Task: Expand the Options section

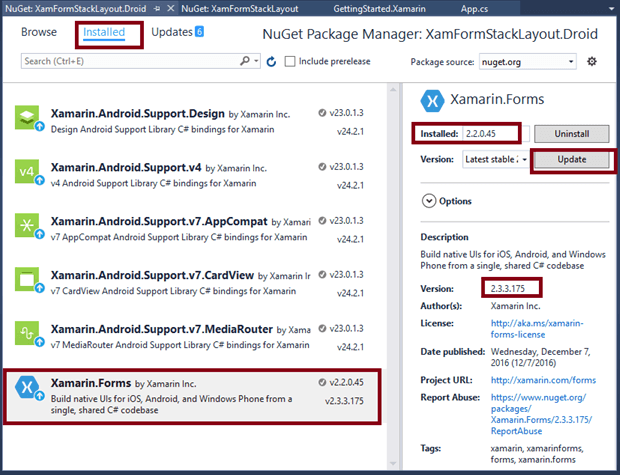Action: pos(429,201)
